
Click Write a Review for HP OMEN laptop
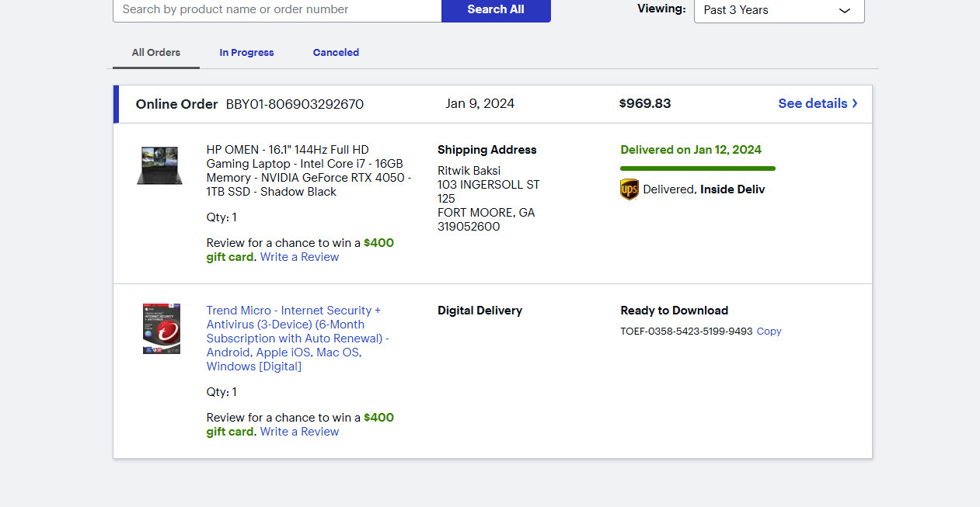tap(299, 257)
